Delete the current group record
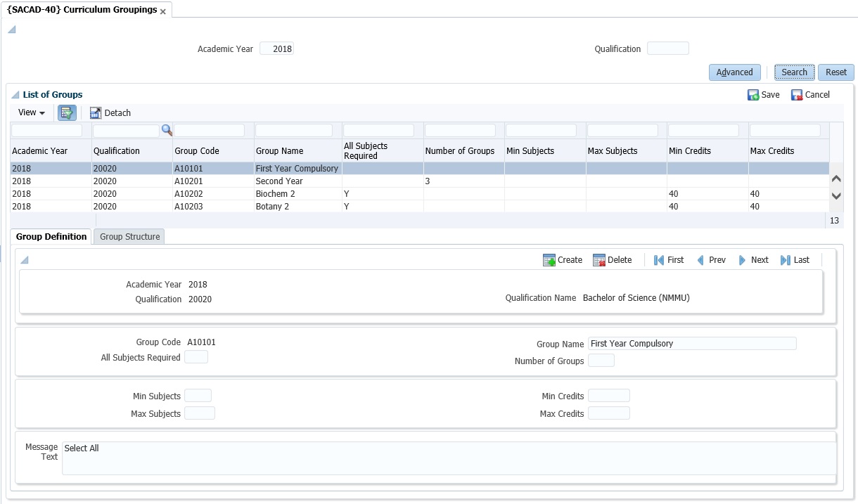858x504 pixels. point(613,260)
